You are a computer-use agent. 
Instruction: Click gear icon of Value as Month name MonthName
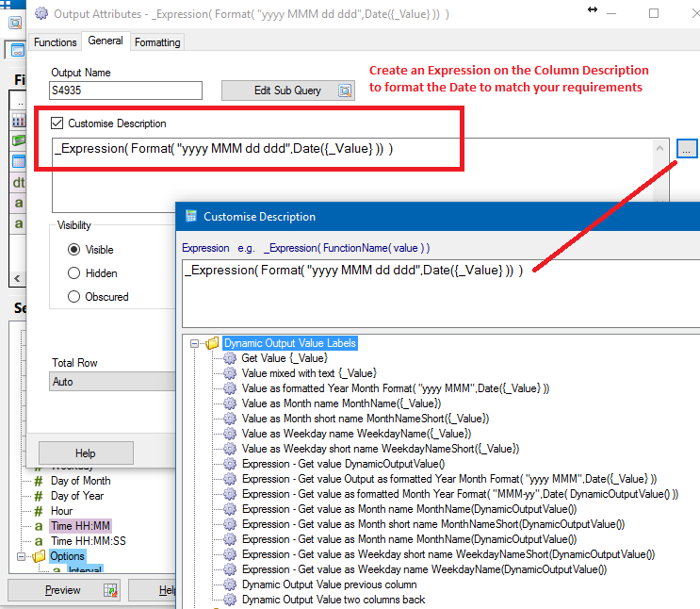click(x=230, y=403)
